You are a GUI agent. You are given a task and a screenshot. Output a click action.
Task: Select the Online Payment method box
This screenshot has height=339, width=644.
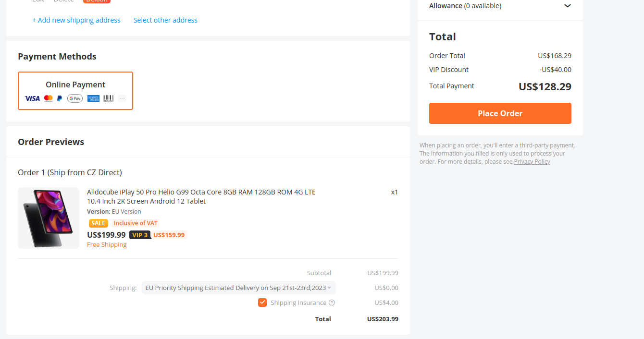pyautogui.click(x=75, y=91)
